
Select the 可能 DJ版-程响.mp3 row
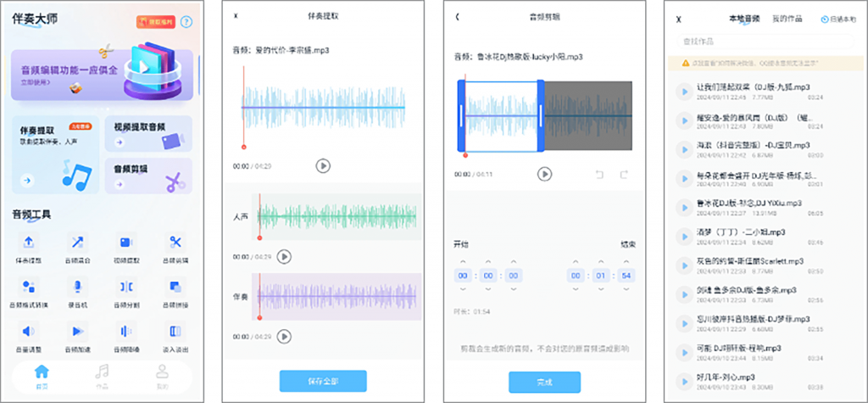pyautogui.click(x=766, y=353)
